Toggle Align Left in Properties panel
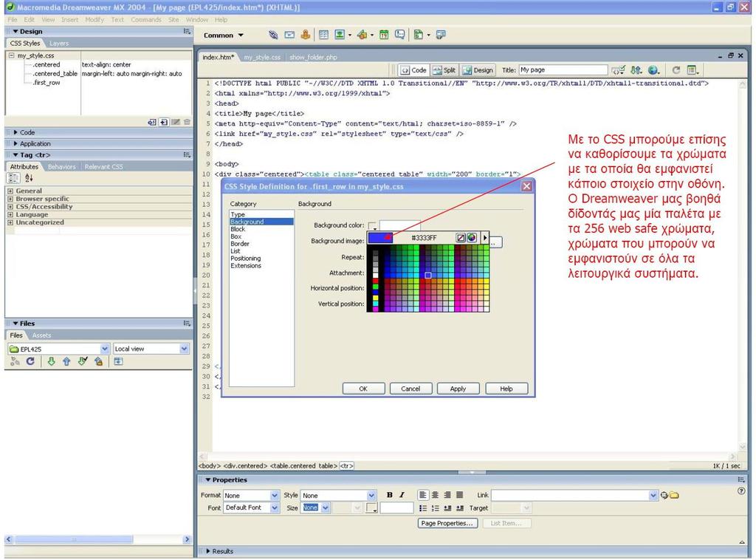The image size is (756, 560). pos(423,495)
